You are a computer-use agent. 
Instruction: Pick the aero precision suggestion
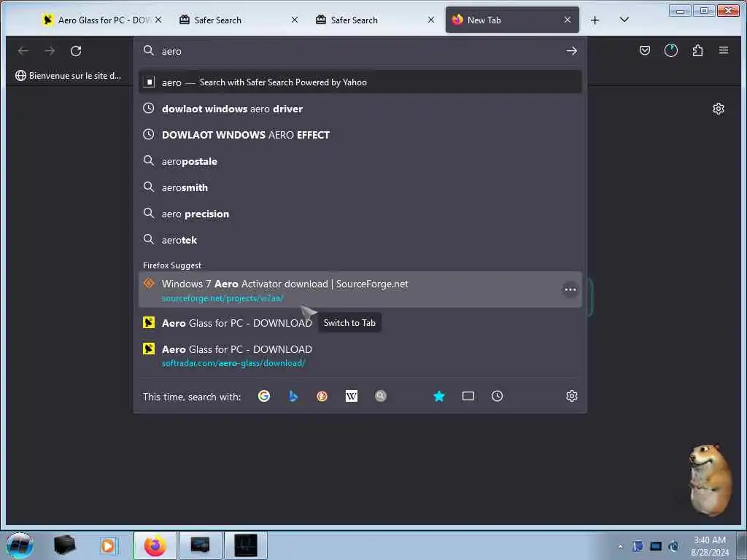pos(360,214)
